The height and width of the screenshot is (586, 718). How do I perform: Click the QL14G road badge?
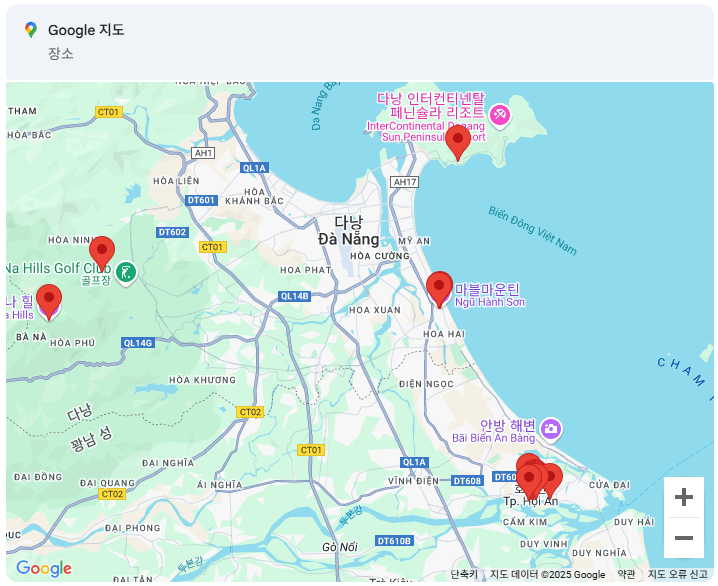138,343
